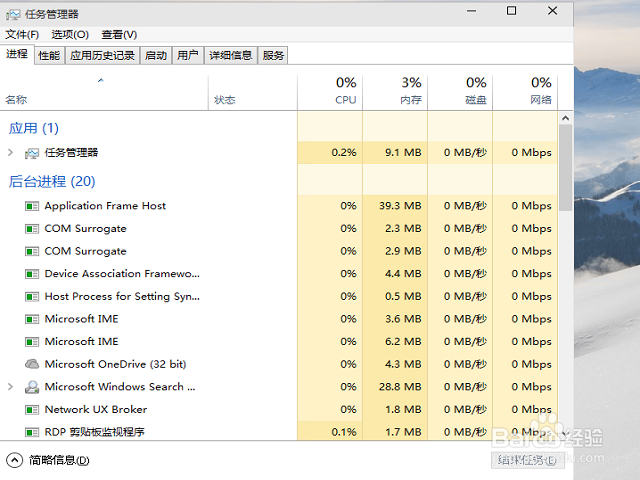Select the Application Frame Host process

tap(279, 206)
